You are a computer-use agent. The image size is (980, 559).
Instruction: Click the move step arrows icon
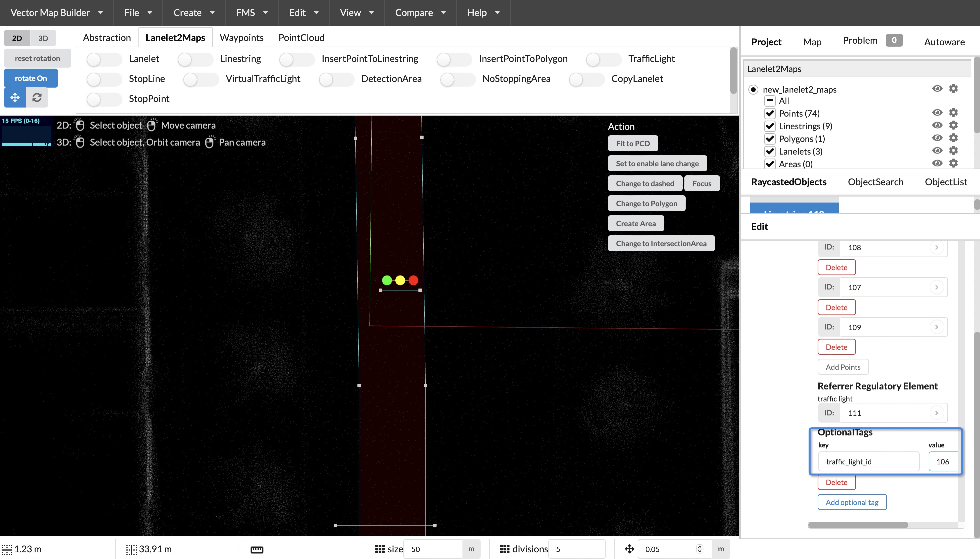coord(629,549)
